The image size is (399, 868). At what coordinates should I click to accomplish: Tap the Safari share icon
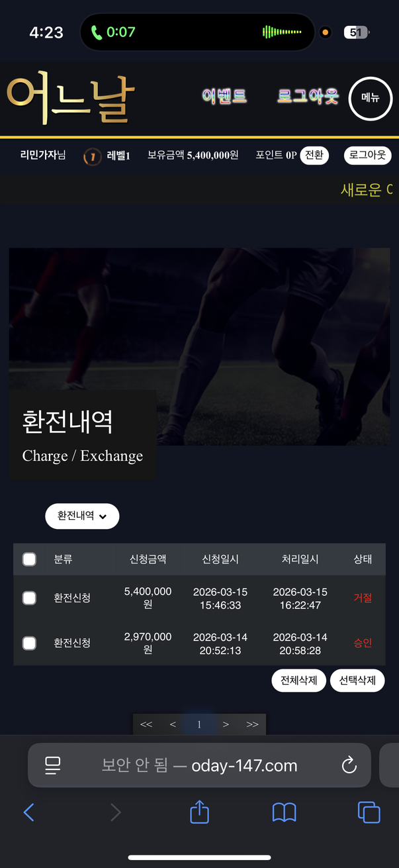click(199, 812)
